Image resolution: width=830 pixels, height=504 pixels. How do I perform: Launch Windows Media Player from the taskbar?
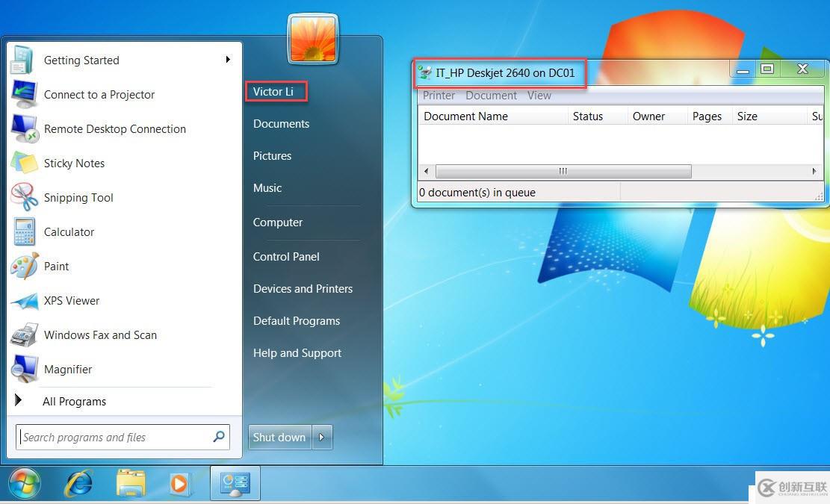pyautogui.click(x=179, y=484)
